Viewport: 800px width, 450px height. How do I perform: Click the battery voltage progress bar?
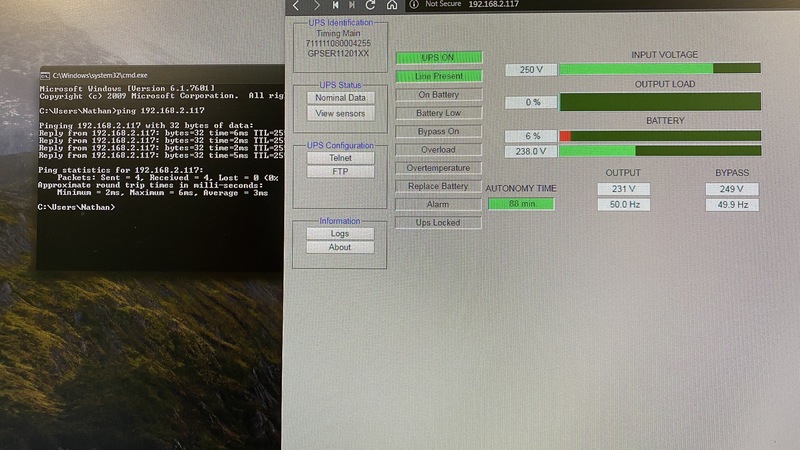pyautogui.click(x=660, y=151)
